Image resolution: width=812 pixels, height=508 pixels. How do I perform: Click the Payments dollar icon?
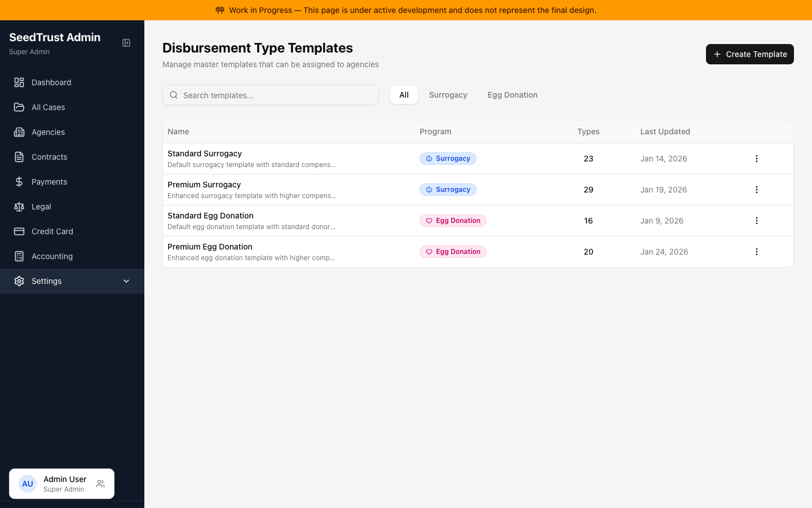pyautogui.click(x=19, y=182)
